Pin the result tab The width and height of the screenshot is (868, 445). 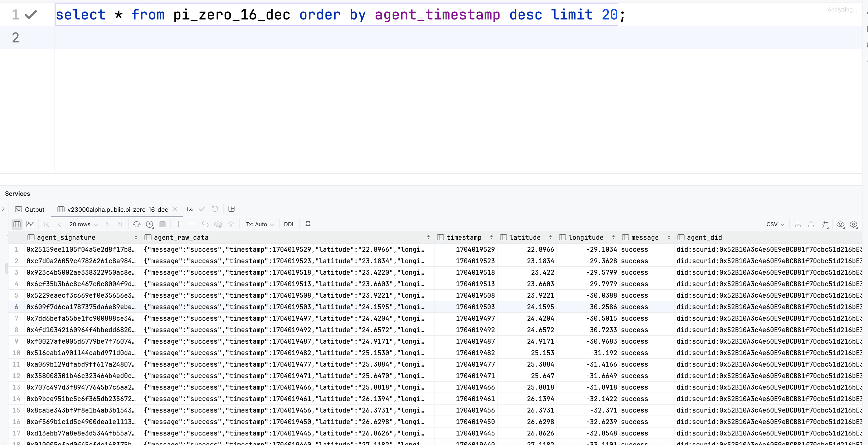coord(308,224)
